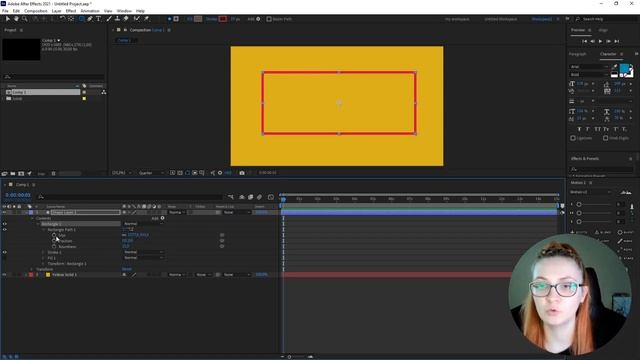Select the Rectangle shape tool
The width and height of the screenshot is (640, 360).
(81, 19)
